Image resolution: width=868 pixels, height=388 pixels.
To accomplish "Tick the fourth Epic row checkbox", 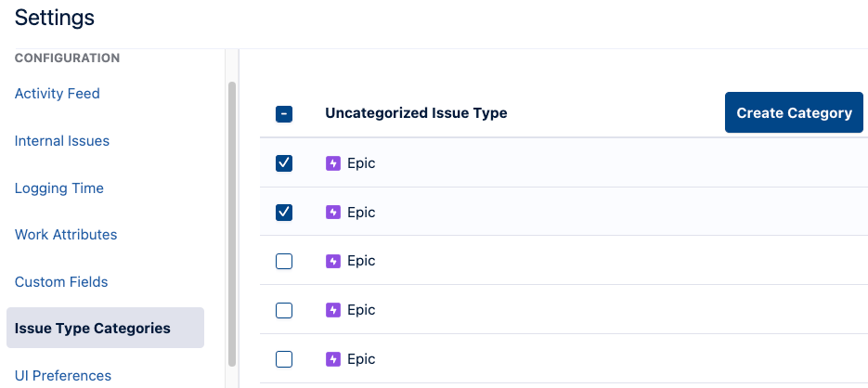I will pos(284,310).
